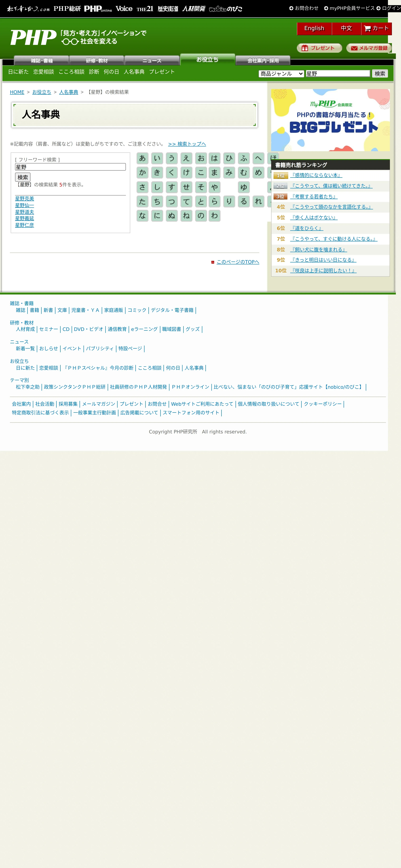
Task: Select the あ kana index tile
Action: 142,158
